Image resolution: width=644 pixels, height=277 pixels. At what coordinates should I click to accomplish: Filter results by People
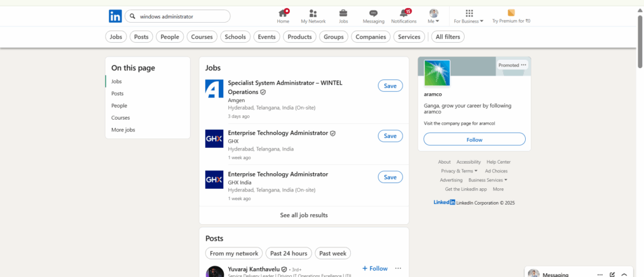[170, 37]
